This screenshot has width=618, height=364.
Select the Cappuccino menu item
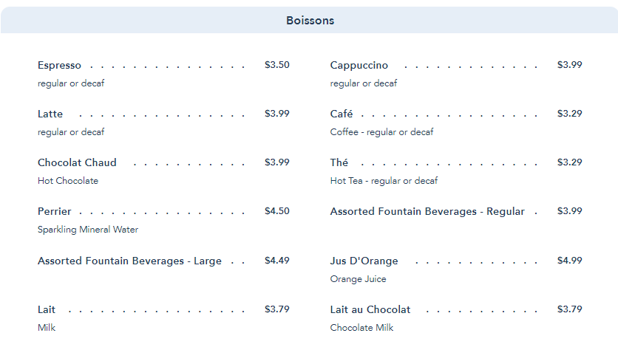[x=359, y=66]
